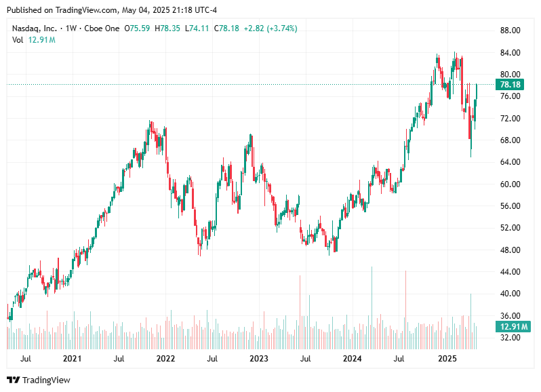Click the Jul label between 2022 and 2023
Screen dimensions: 541x392
tap(212, 359)
